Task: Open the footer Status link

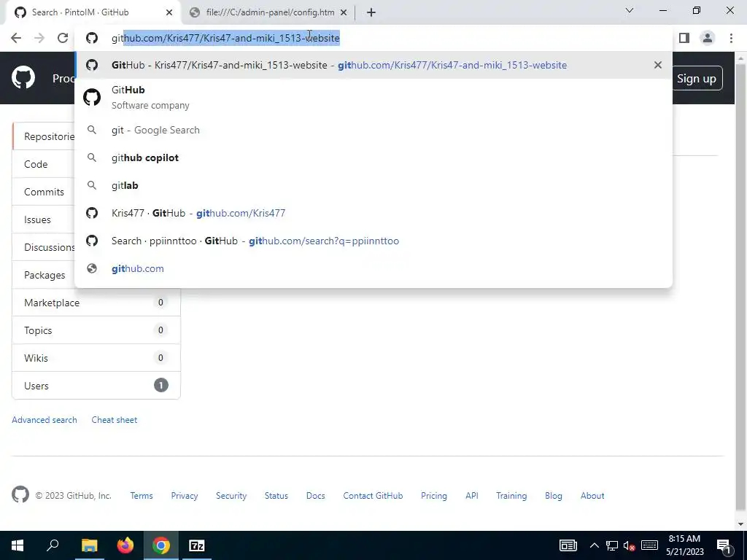Action: click(x=276, y=496)
